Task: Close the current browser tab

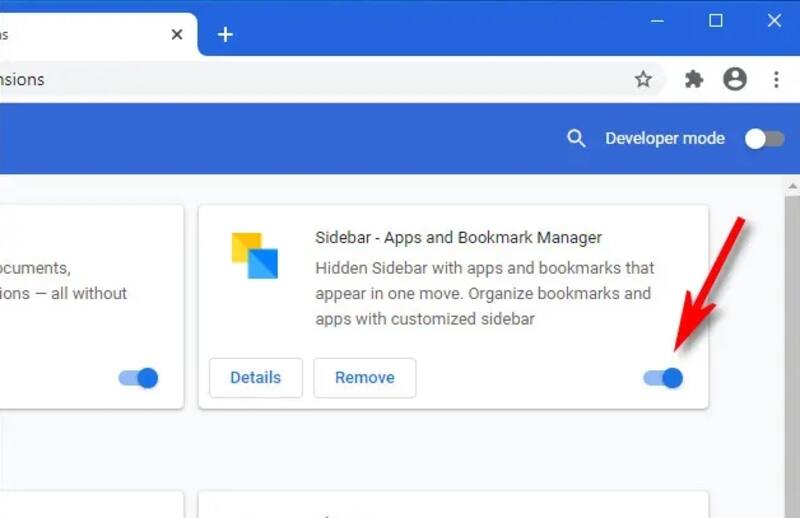Action: click(177, 34)
